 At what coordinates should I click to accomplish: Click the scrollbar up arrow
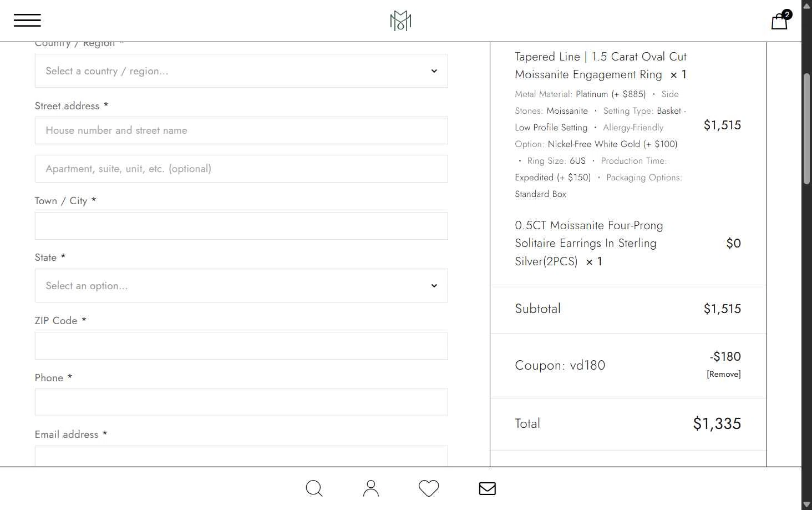click(807, 6)
